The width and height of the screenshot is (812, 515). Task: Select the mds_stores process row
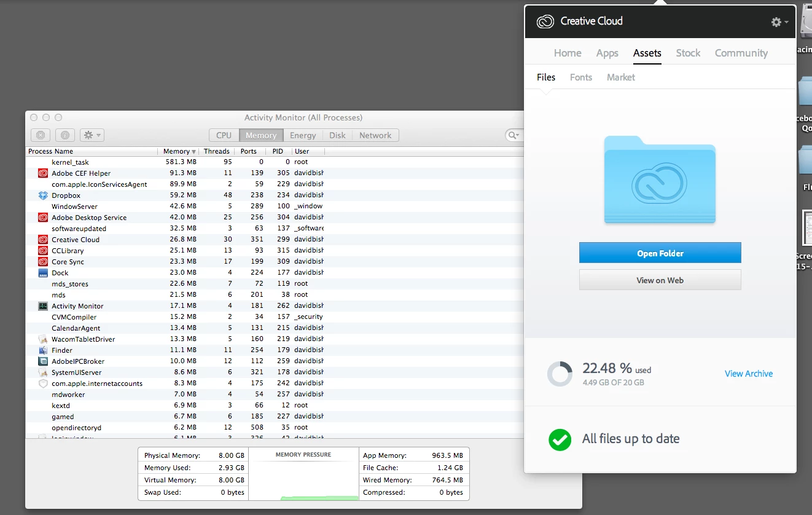coord(275,284)
